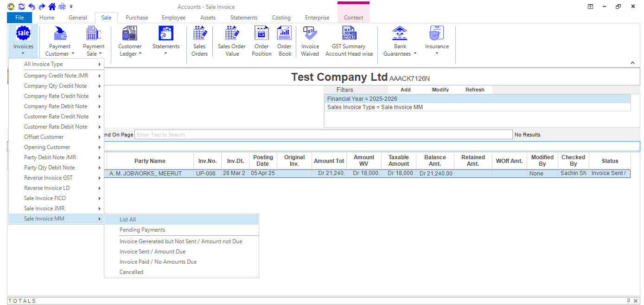Click the print icon in title bar
Image resolution: width=644 pixels, height=305 pixels.
pyautogui.click(x=62, y=6)
